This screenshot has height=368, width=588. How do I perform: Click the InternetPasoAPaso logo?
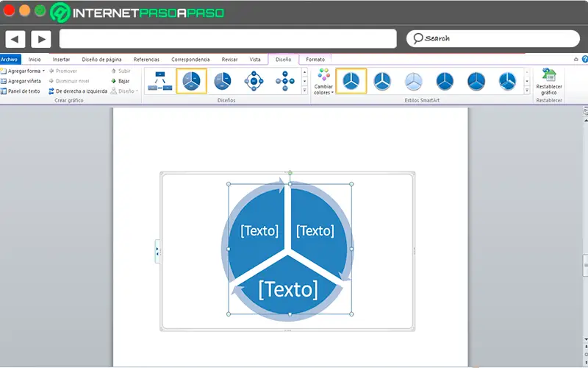point(137,13)
